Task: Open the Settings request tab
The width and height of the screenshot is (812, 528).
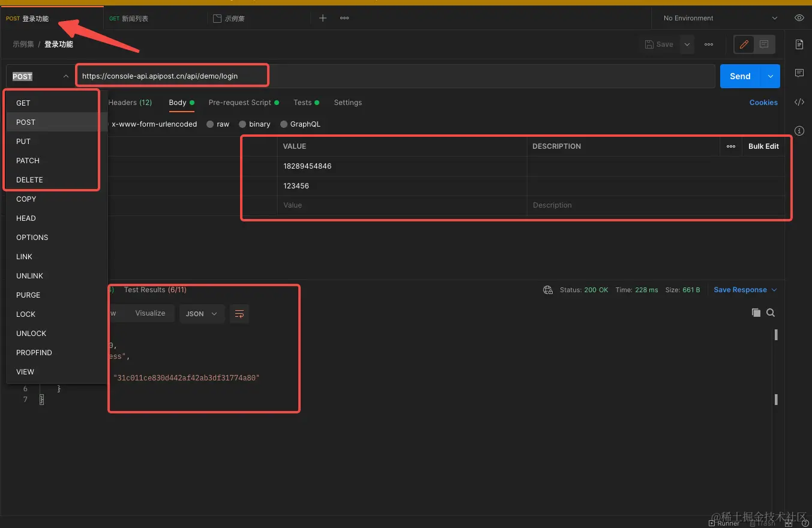Action: (x=348, y=103)
